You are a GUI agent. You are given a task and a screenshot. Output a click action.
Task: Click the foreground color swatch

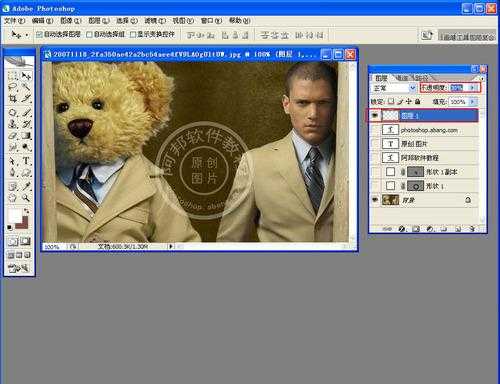pos(14,216)
